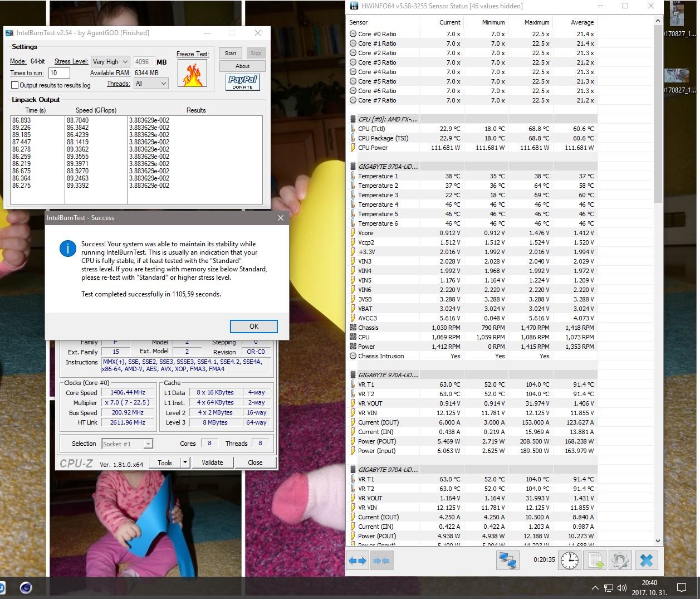This screenshot has height=599, width=700.
Task: Show hidden tray icons chevron
Action: pos(595,588)
